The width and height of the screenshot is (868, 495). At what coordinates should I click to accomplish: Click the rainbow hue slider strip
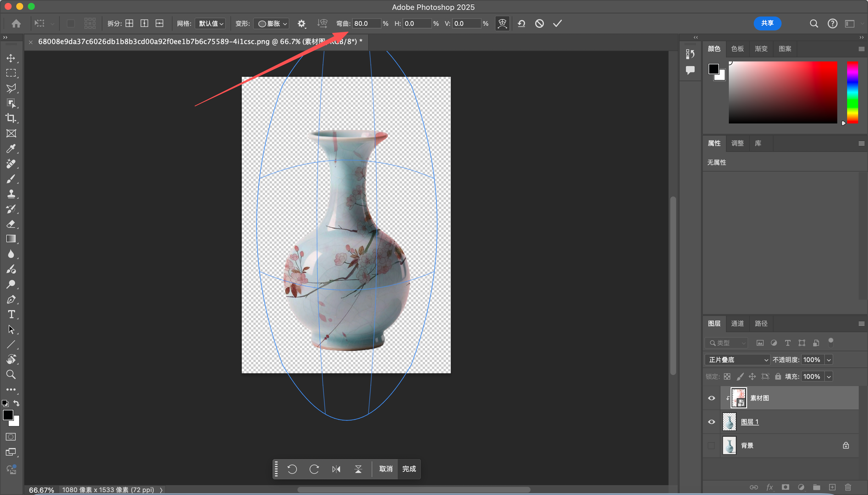[852, 92]
